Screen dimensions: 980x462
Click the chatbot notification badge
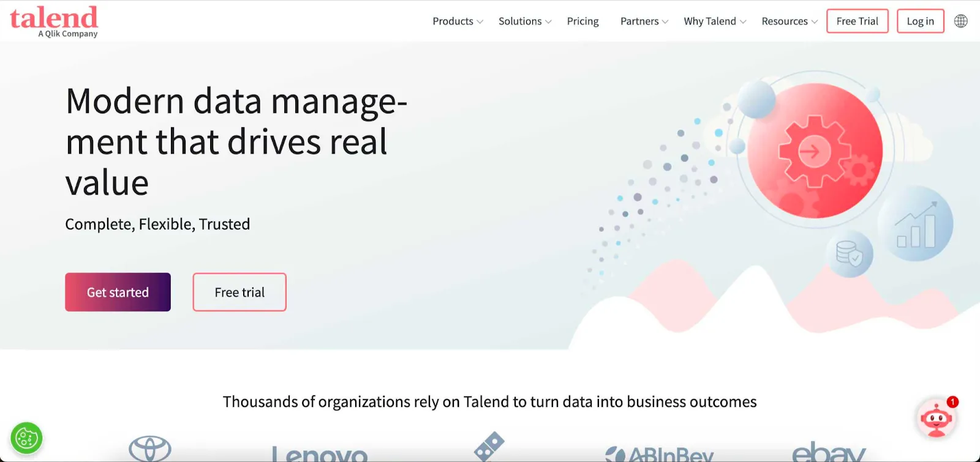952,402
